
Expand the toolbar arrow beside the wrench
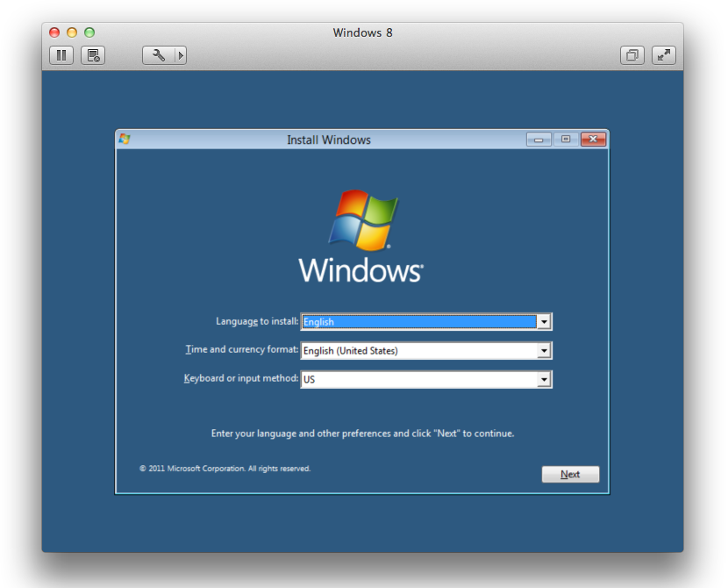181,55
